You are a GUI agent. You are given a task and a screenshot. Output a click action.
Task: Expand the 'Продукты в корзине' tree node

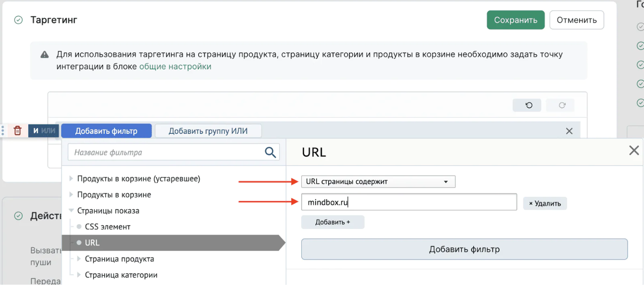click(x=71, y=195)
